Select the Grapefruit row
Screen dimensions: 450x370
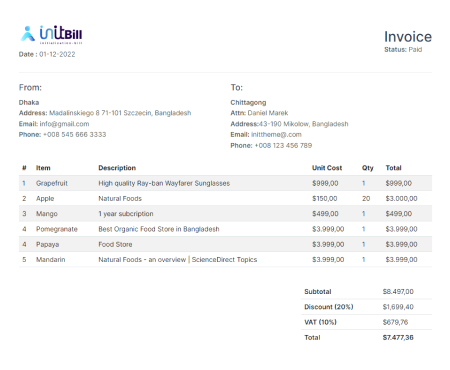pos(225,183)
